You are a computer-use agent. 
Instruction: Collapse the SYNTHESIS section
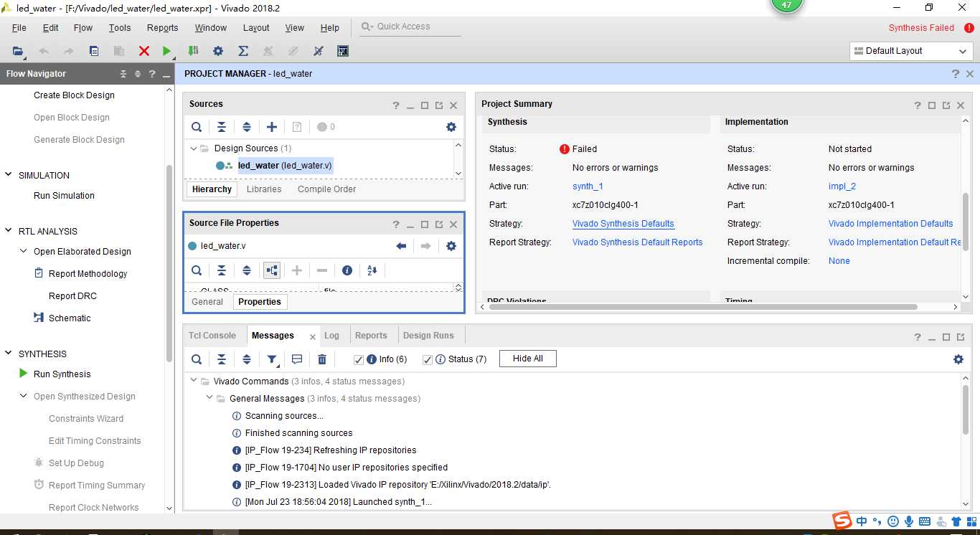pos(9,354)
